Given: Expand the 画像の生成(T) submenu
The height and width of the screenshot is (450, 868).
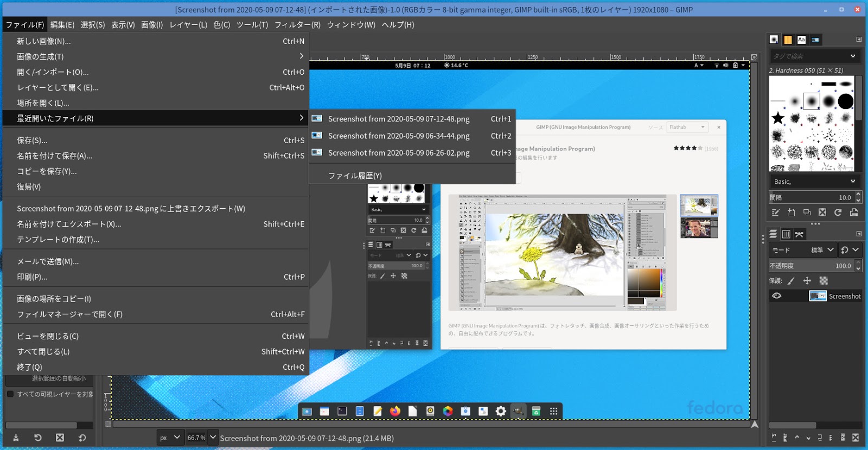Looking at the screenshot, I should click(156, 56).
